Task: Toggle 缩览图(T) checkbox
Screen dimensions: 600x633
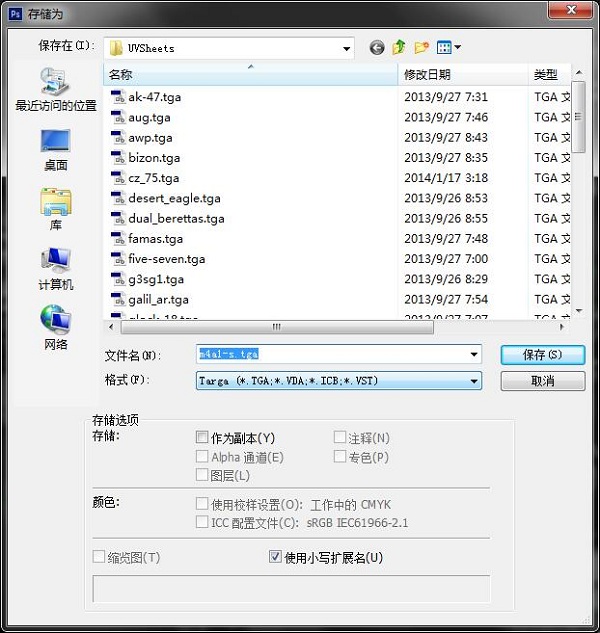Action: tap(99, 557)
